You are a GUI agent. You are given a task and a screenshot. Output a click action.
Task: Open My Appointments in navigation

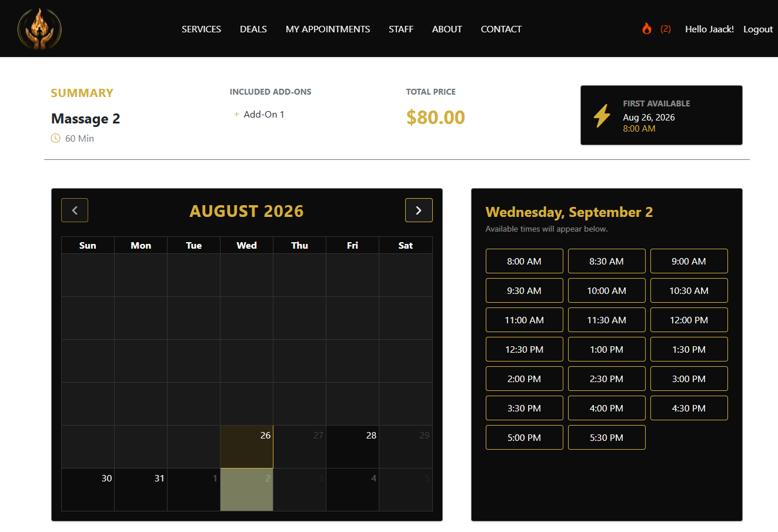pyautogui.click(x=328, y=29)
